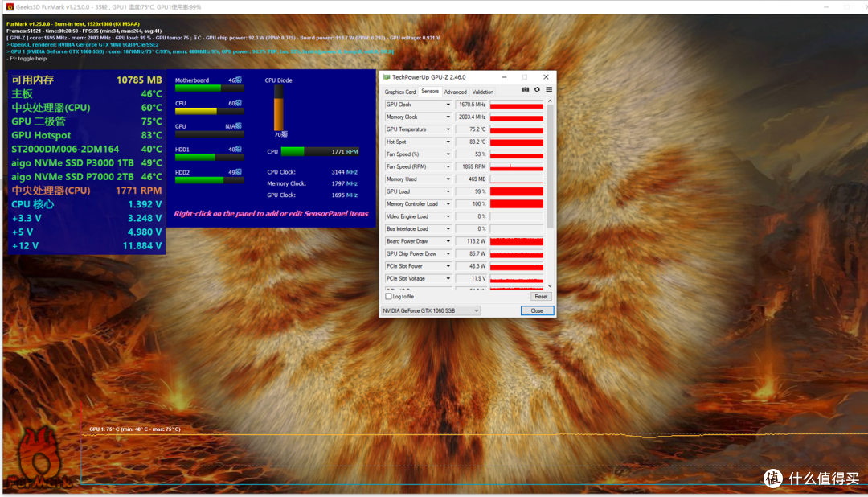Click the Close button in GPU-Z

(537, 311)
